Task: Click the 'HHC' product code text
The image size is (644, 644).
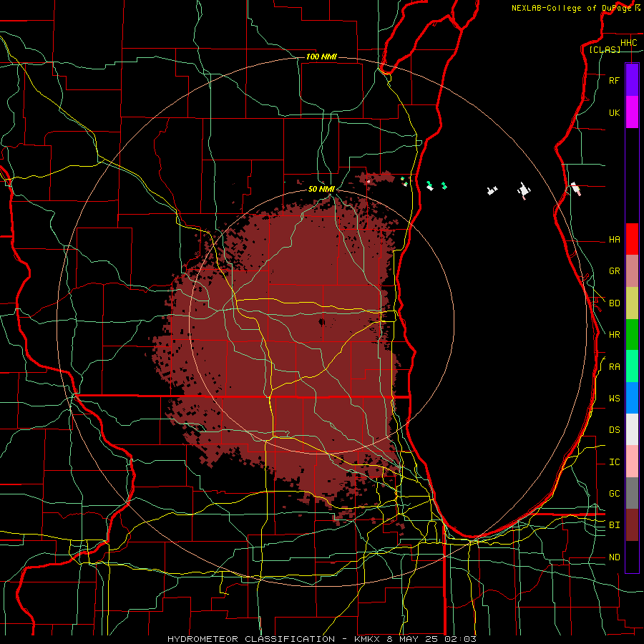Action: click(628, 43)
